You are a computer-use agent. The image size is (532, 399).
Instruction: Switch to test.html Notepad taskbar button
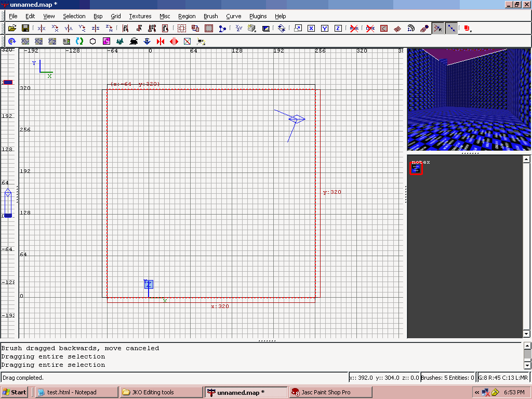pyautogui.click(x=77, y=392)
